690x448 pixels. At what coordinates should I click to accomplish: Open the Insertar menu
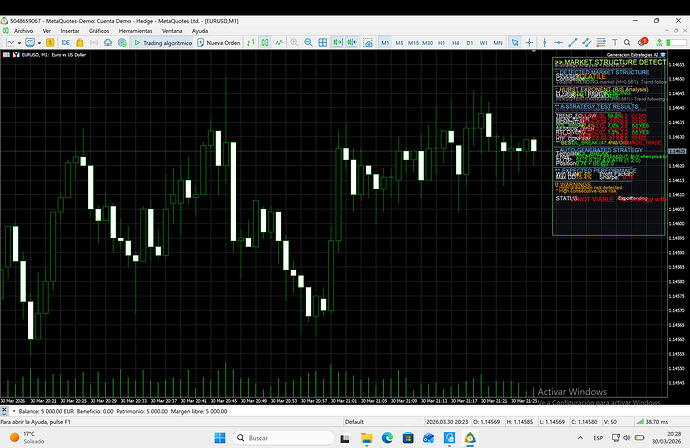pyautogui.click(x=69, y=30)
